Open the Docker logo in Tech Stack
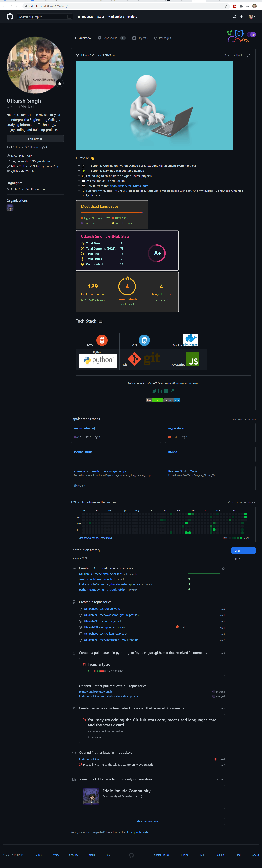The image size is (262, 868). tap(191, 340)
